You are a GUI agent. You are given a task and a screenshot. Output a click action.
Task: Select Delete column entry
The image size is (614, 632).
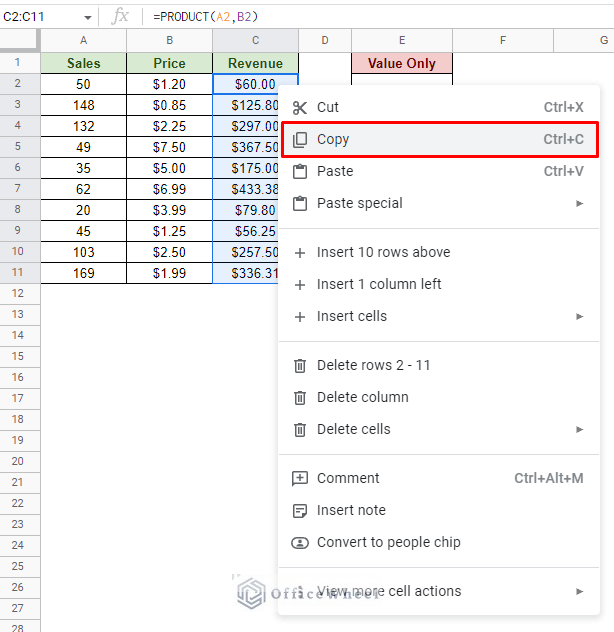(x=439, y=397)
